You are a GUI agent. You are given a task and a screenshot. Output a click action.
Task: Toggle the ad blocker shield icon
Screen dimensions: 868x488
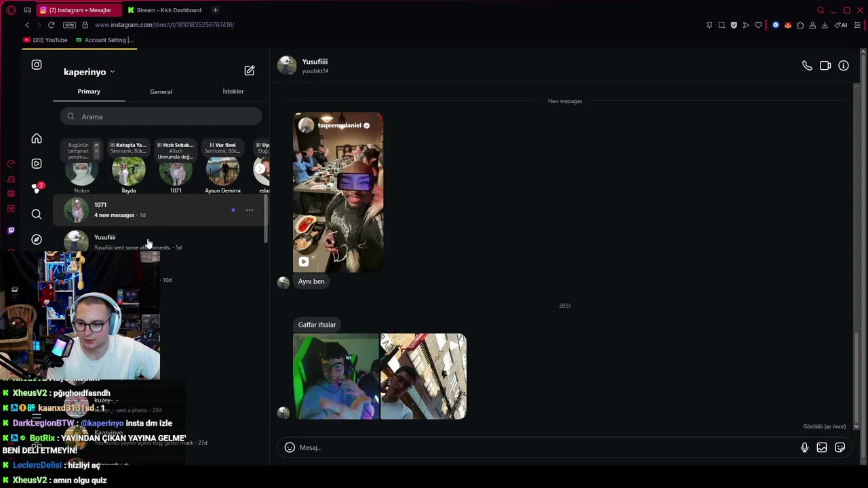(x=734, y=25)
